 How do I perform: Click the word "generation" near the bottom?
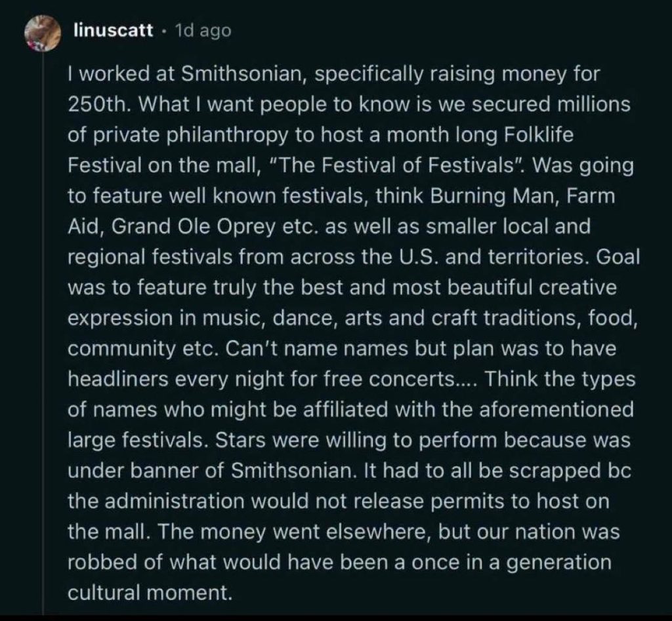click(x=559, y=563)
